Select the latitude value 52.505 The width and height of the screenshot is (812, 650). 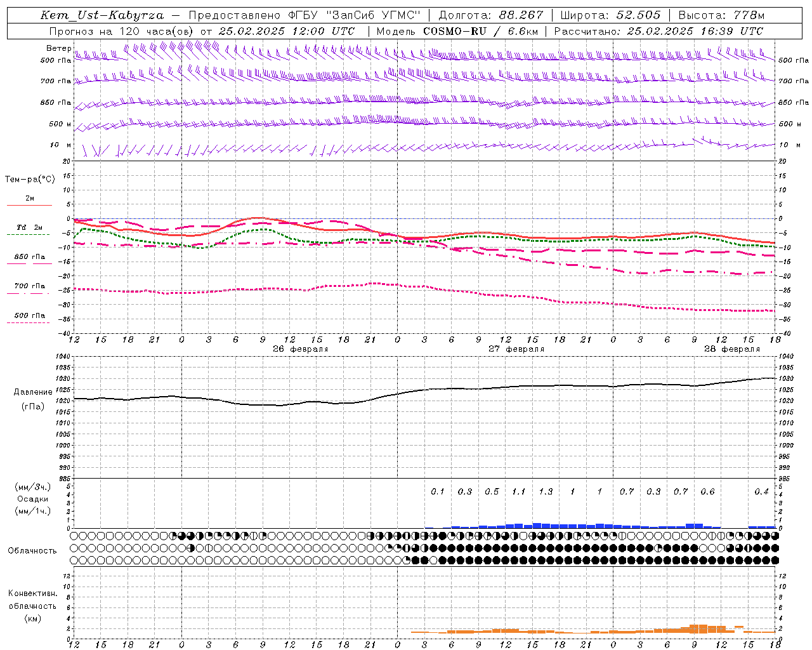pos(638,15)
